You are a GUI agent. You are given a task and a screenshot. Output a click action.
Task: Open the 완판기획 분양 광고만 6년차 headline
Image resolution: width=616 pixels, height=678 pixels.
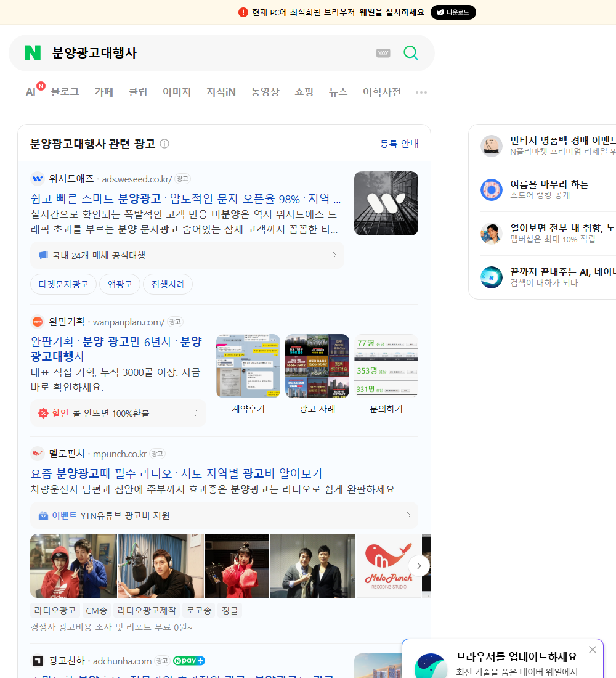click(x=116, y=348)
